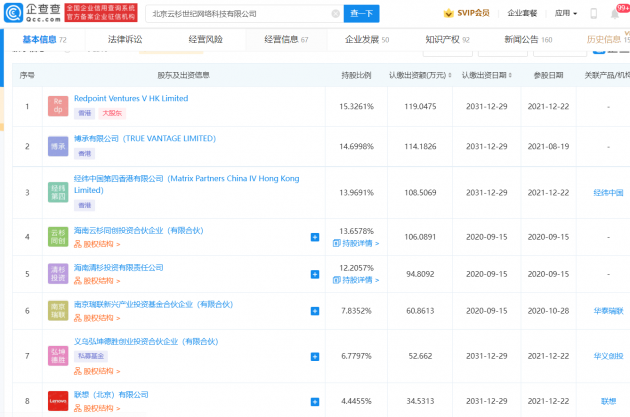The width and height of the screenshot is (630, 417).
Task: Click the 查一下 search button
Action: pyautogui.click(x=362, y=14)
